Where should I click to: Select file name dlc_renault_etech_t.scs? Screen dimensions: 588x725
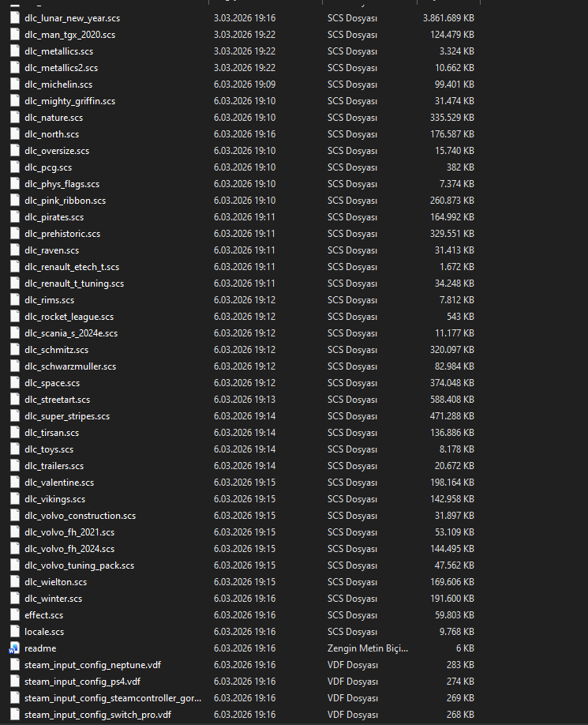click(x=72, y=267)
